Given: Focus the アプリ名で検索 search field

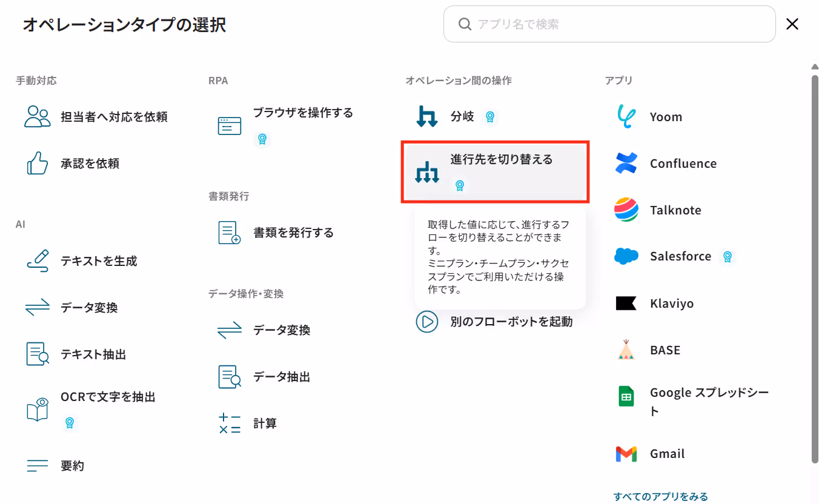Looking at the screenshot, I should coord(609,24).
